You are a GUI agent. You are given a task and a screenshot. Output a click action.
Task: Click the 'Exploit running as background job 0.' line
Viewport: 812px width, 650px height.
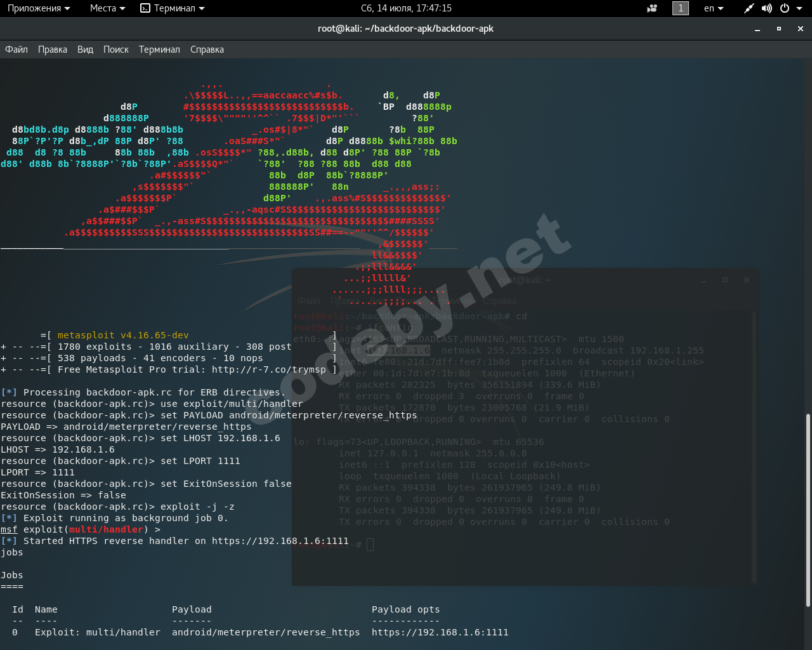click(115, 518)
